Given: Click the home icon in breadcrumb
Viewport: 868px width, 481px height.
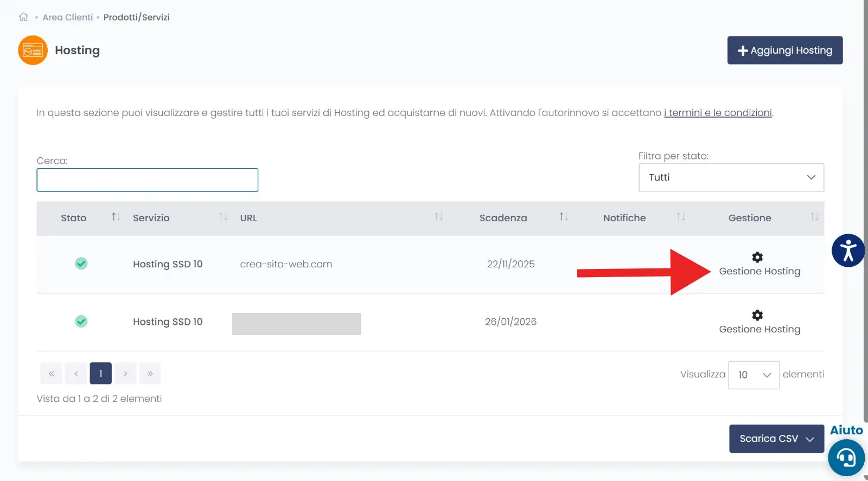Looking at the screenshot, I should [23, 17].
